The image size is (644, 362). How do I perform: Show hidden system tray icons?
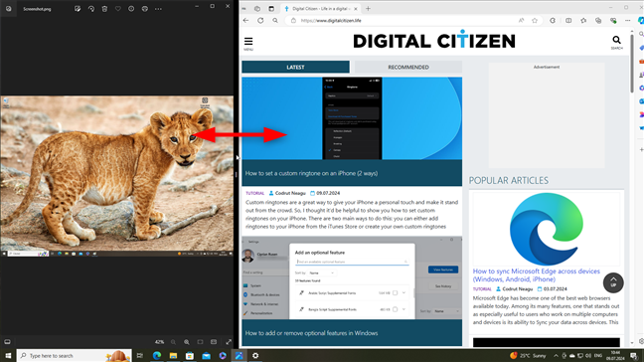pos(556,355)
